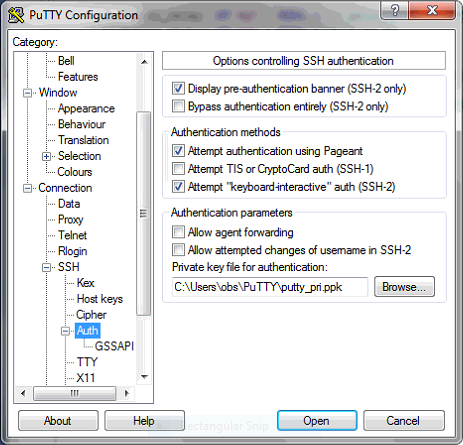Screen dimensions: 463x445
Task: Click the private key file path field
Action: click(270, 287)
